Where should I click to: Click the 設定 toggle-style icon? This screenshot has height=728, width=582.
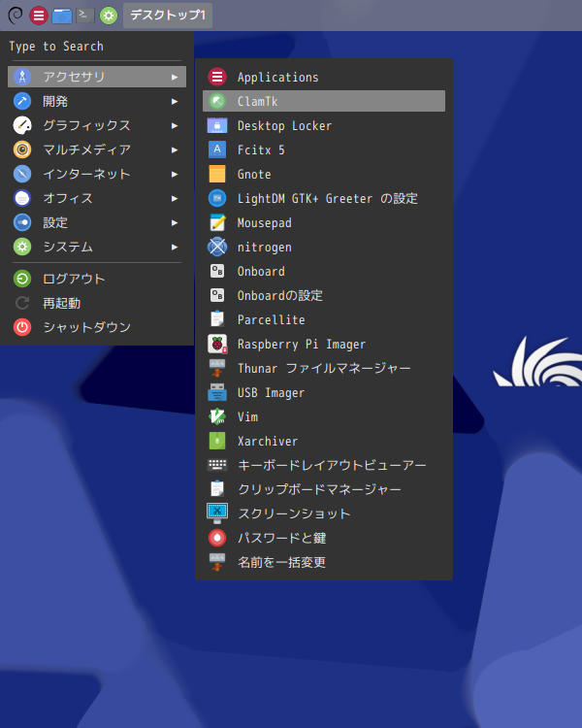coord(22,222)
